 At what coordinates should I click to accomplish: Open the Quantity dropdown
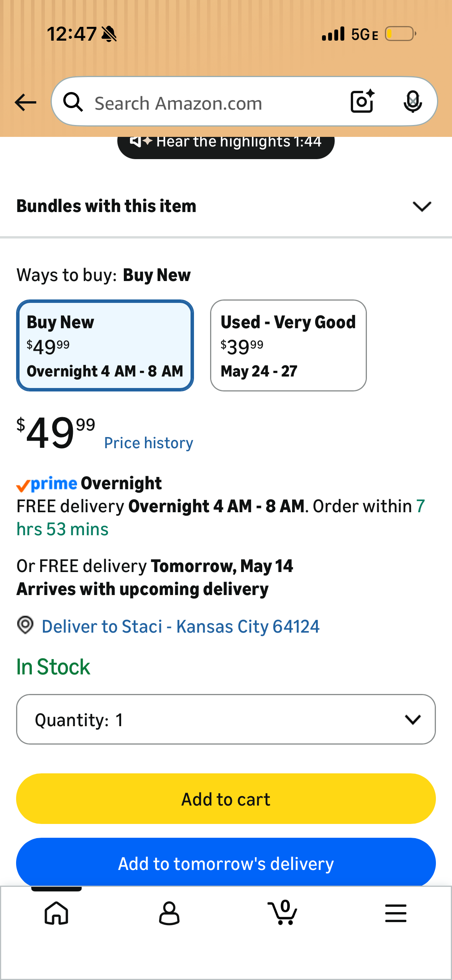[x=226, y=719]
